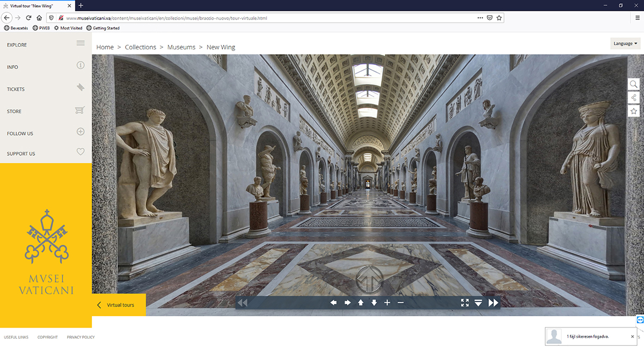Click the share icon on right

634,98
